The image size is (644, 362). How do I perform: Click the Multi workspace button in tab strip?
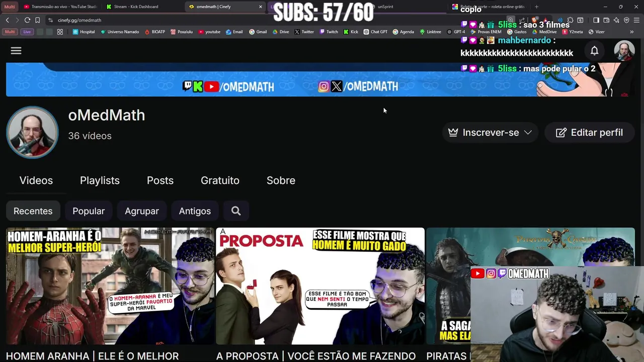coord(10,7)
